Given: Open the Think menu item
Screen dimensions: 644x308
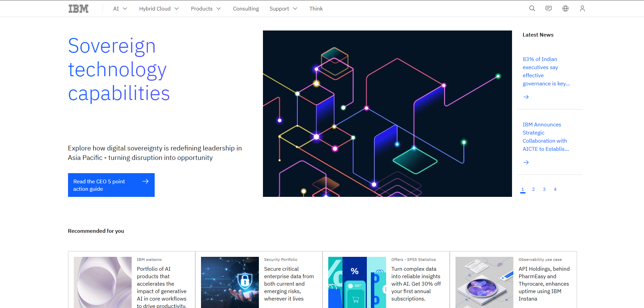Looking at the screenshot, I should (x=316, y=8).
